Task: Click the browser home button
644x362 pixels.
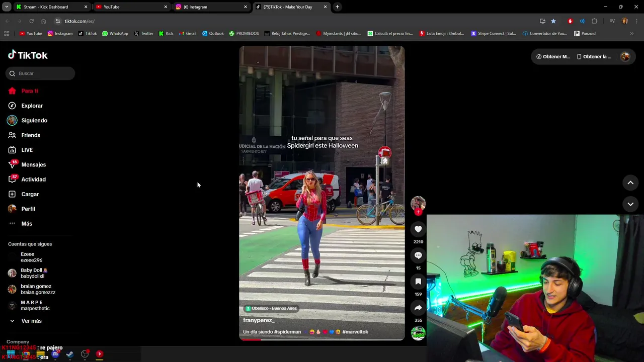Action: pyautogui.click(x=43, y=21)
